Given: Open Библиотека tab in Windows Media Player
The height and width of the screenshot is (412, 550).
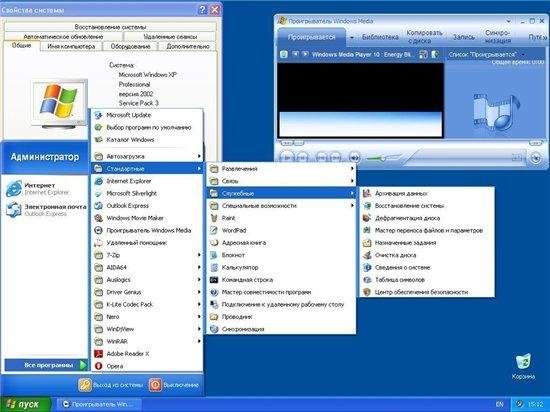Looking at the screenshot, I should point(380,37).
